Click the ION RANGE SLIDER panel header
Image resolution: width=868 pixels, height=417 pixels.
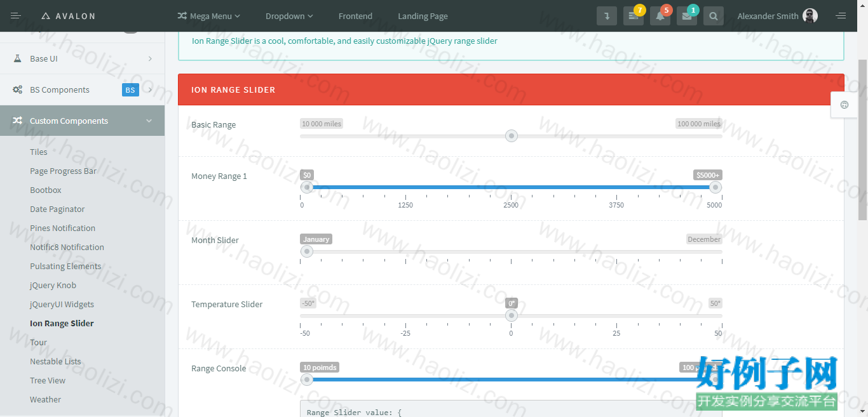tap(511, 89)
